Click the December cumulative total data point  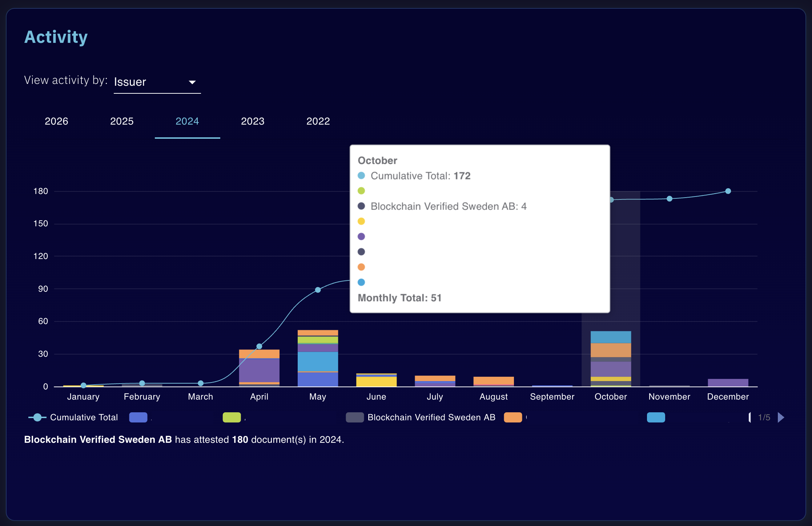728,191
